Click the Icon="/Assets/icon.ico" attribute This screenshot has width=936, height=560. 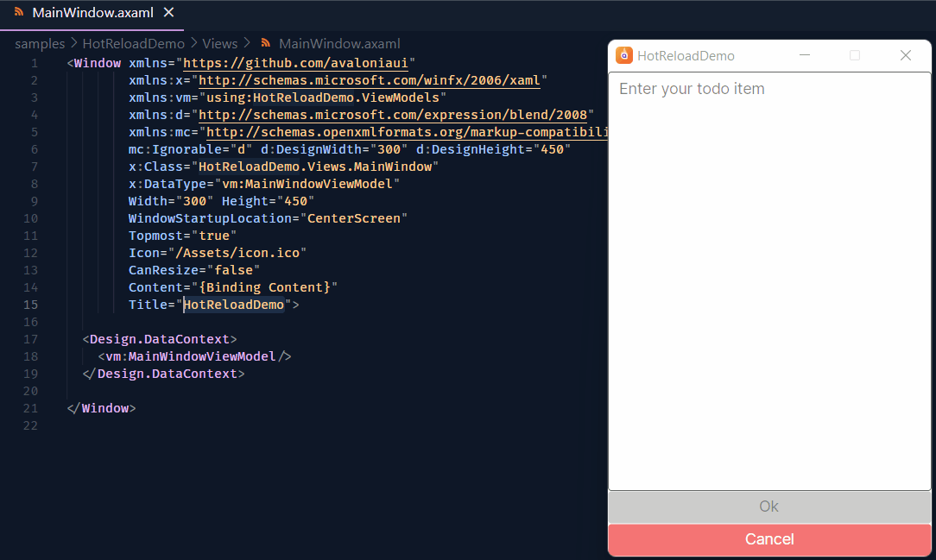(x=218, y=253)
